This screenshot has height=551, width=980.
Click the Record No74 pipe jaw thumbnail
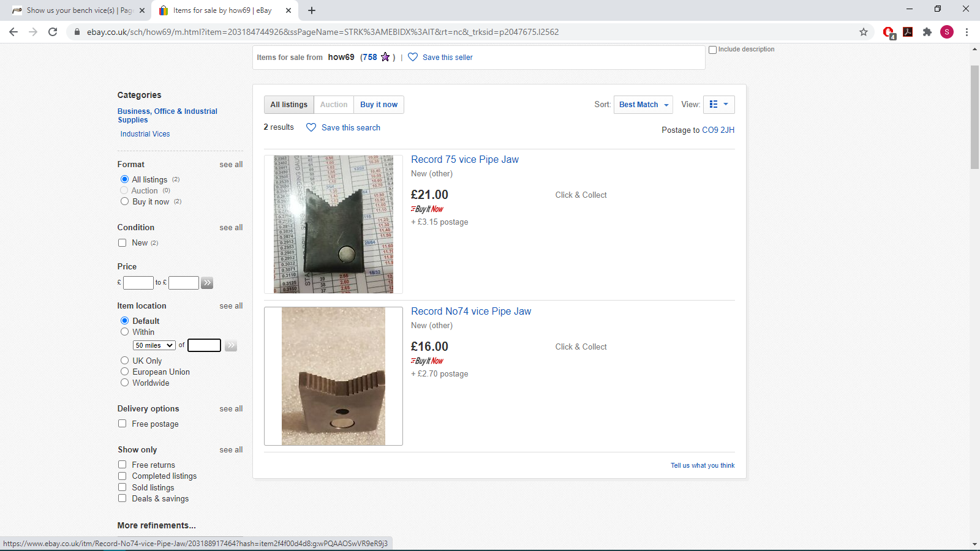(333, 376)
